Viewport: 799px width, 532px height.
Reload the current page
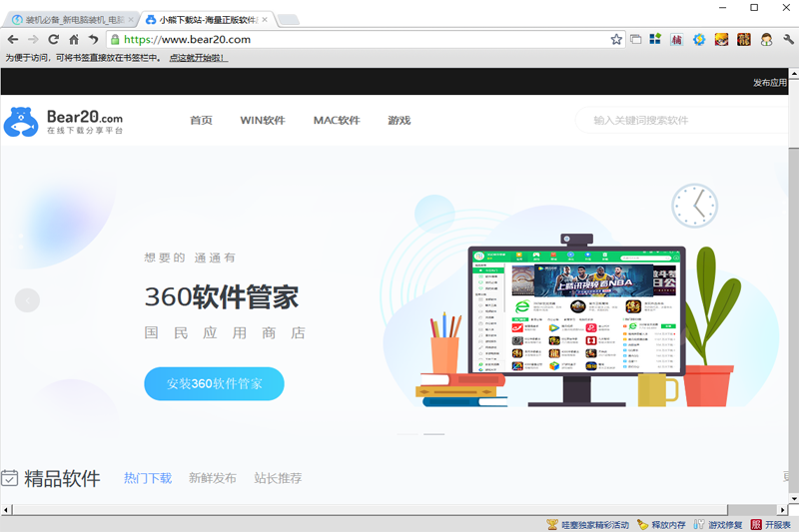[54, 39]
